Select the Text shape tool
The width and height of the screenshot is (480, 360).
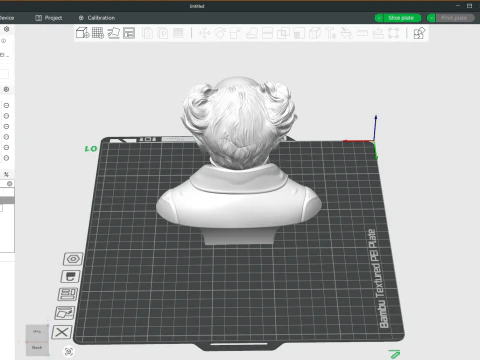331,33
